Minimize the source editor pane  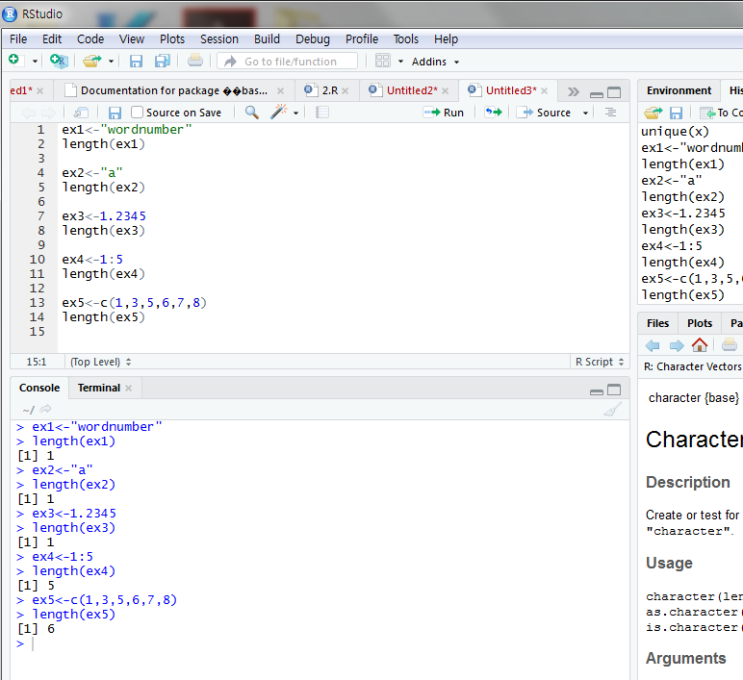(x=597, y=94)
